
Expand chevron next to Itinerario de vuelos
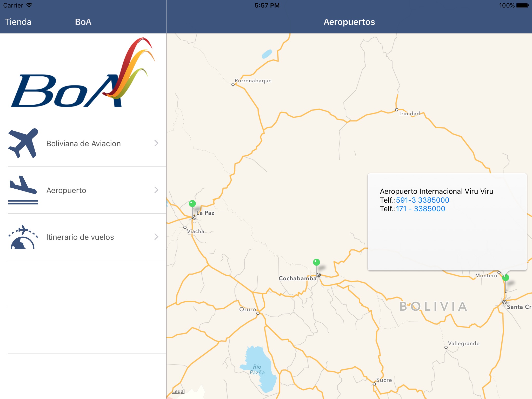tap(156, 237)
